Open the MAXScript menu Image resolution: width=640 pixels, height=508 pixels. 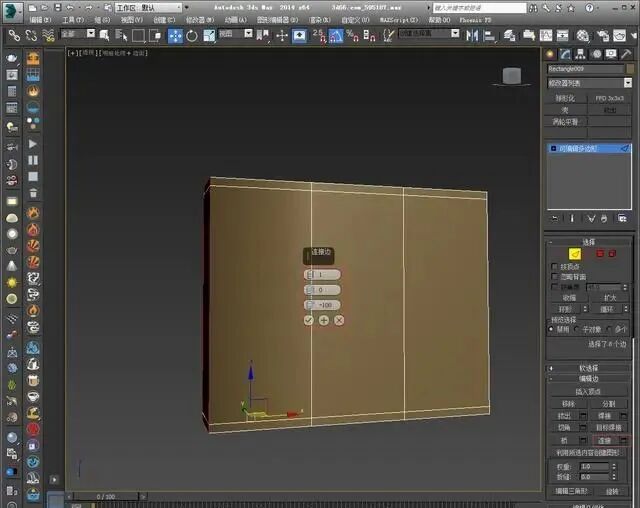[x=399, y=20]
